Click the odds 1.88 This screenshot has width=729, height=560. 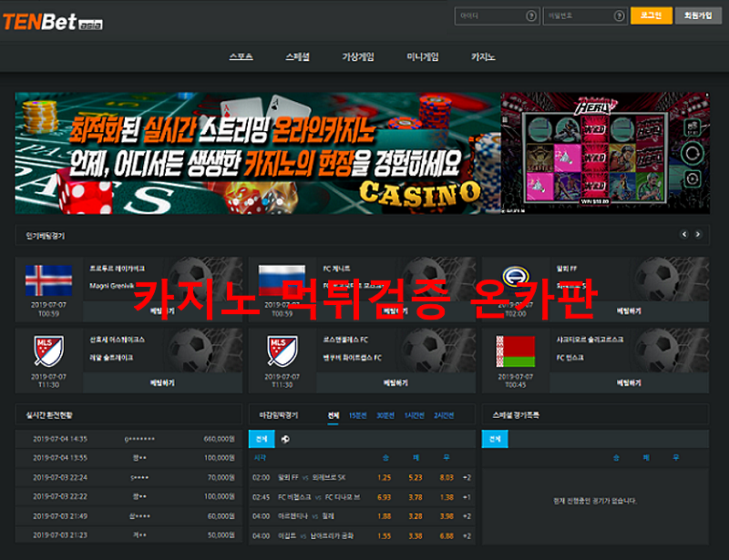[385, 516]
